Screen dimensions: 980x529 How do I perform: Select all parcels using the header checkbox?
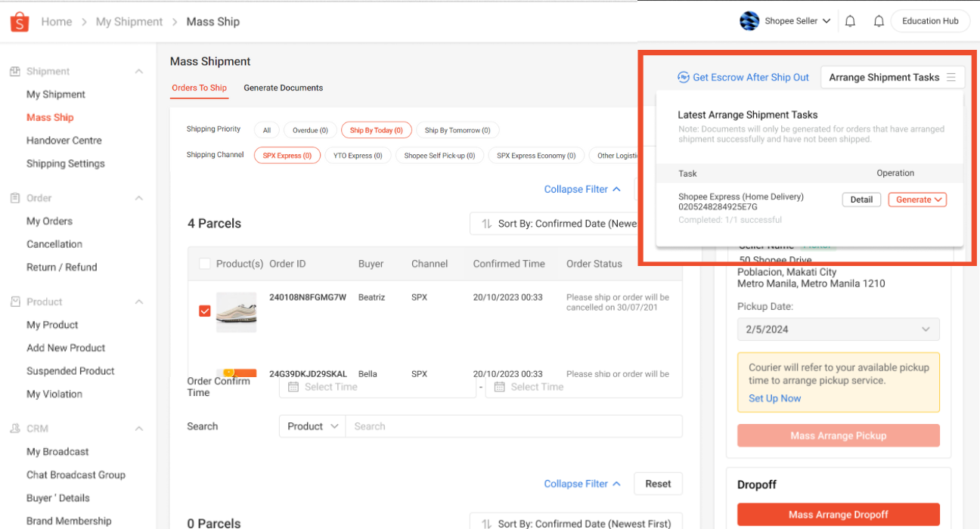(203, 263)
